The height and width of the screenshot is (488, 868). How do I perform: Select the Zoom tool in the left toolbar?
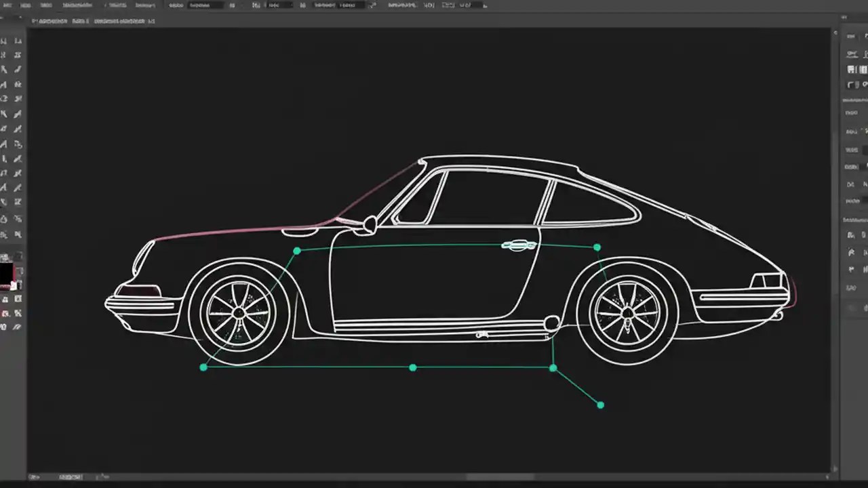pyautogui.click(x=18, y=327)
